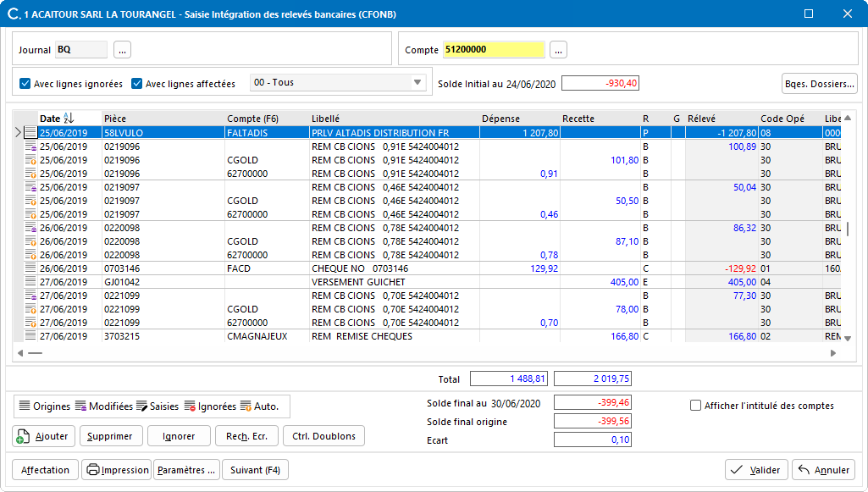Click the Valider checkmark button

tap(756, 470)
